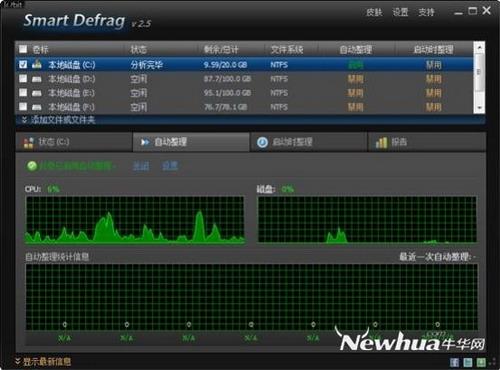
Task: Click the 启动时整理 status cell of drive E:
Action: coord(434,93)
